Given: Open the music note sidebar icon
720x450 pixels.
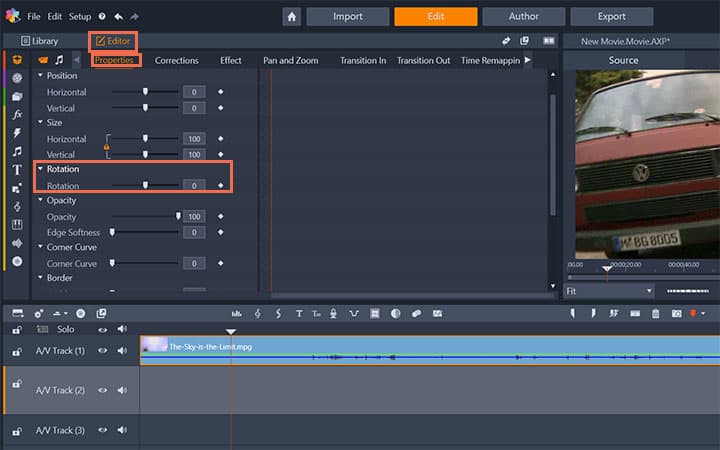Looking at the screenshot, I should tap(17, 152).
